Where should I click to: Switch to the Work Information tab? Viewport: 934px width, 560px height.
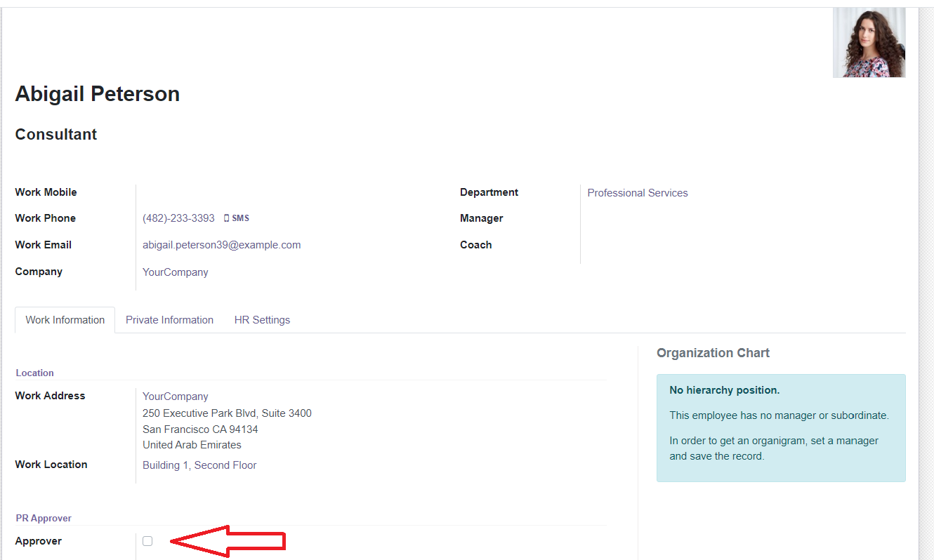[x=65, y=320]
